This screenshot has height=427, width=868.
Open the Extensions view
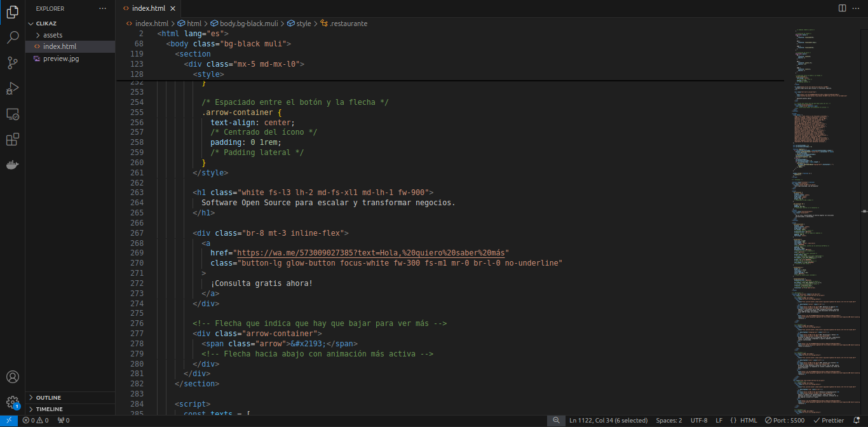coord(13,139)
